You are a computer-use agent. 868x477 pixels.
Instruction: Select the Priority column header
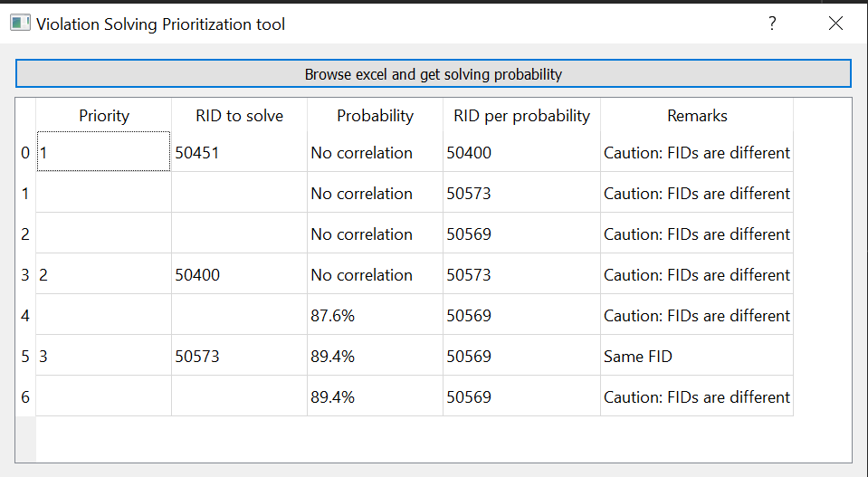103,115
